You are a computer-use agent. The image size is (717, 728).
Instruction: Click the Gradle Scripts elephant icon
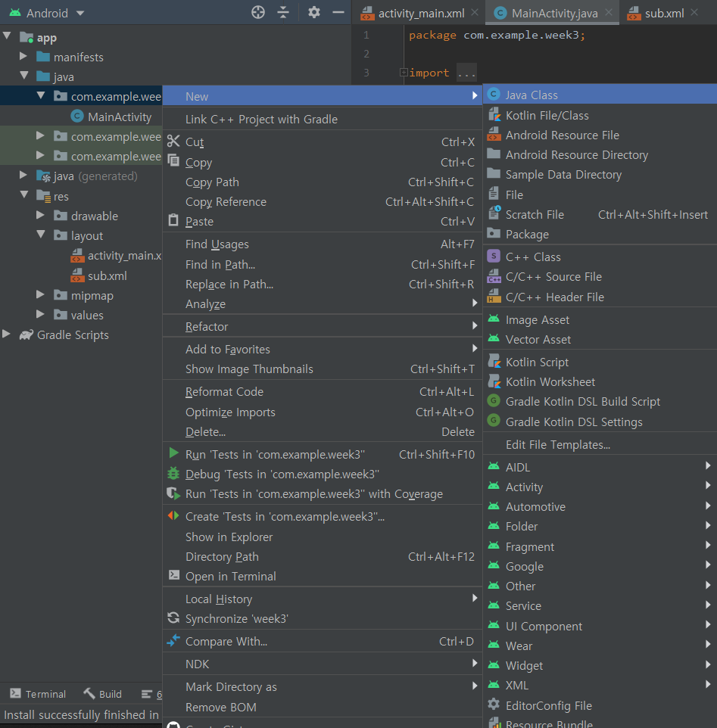[26, 334]
